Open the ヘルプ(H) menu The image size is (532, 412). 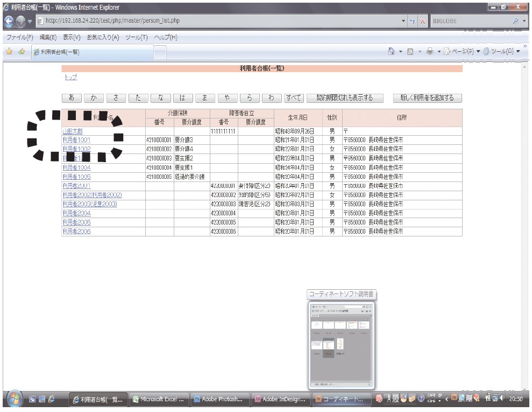point(166,37)
